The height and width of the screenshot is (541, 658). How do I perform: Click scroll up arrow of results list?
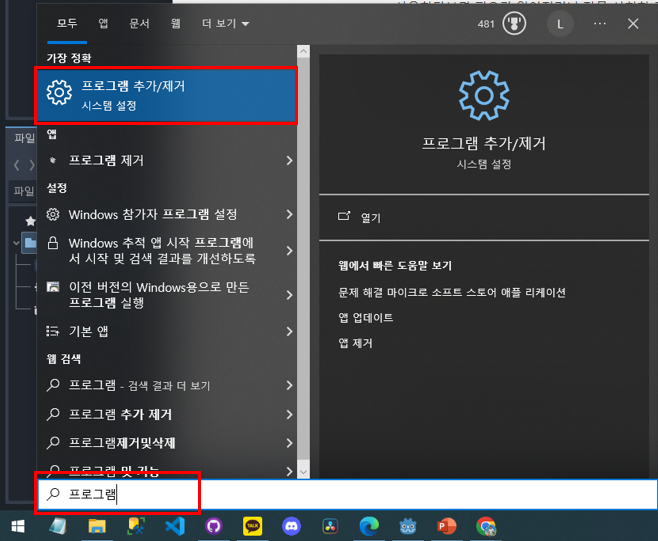303,52
